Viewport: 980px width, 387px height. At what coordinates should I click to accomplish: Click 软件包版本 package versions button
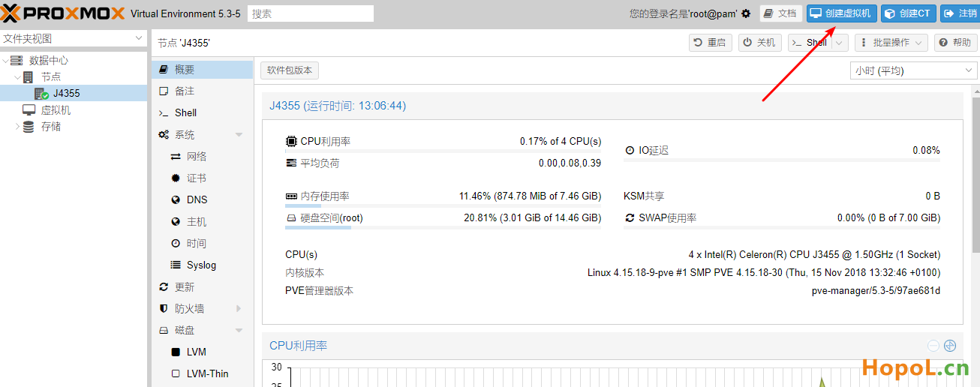tap(290, 70)
